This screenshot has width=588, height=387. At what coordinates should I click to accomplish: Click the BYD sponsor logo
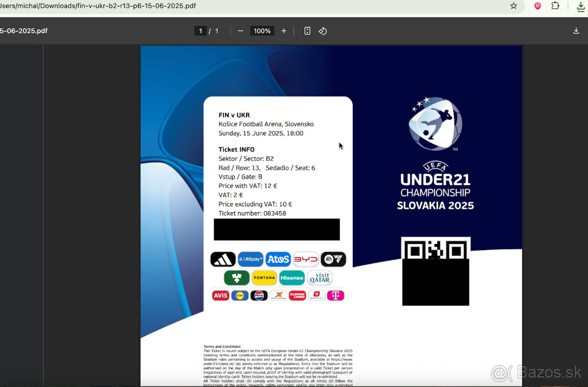[x=306, y=259]
